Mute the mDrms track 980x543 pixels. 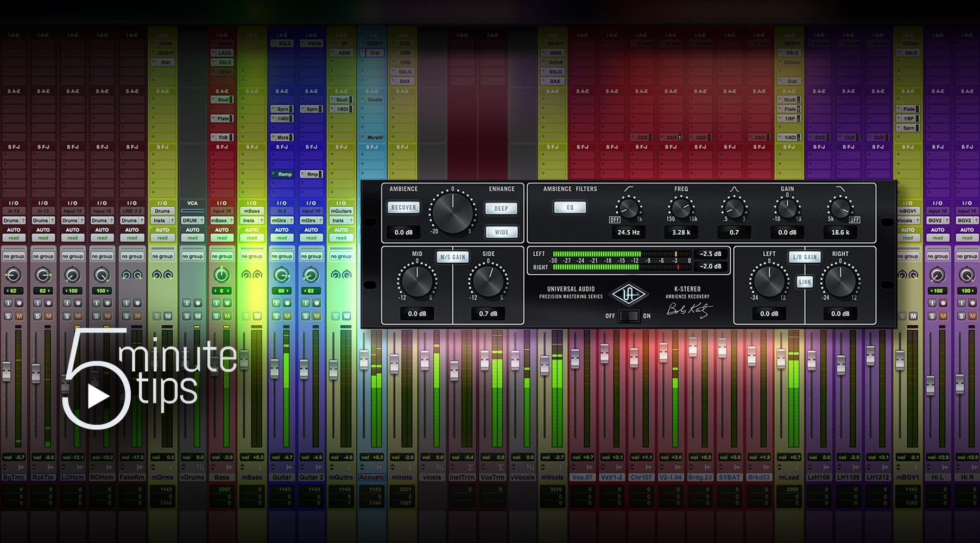168,316
